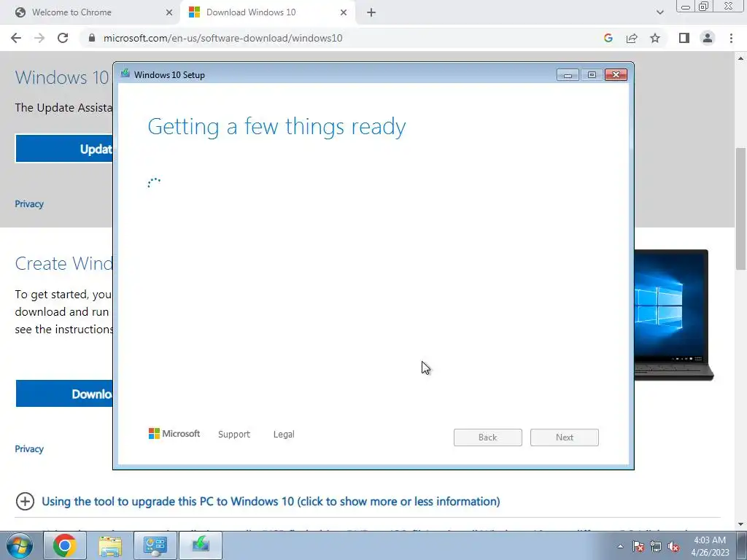Screen dimensions: 747x560
Task: Open 'Using the tool to upgrade this PC' link
Action: click(x=271, y=502)
